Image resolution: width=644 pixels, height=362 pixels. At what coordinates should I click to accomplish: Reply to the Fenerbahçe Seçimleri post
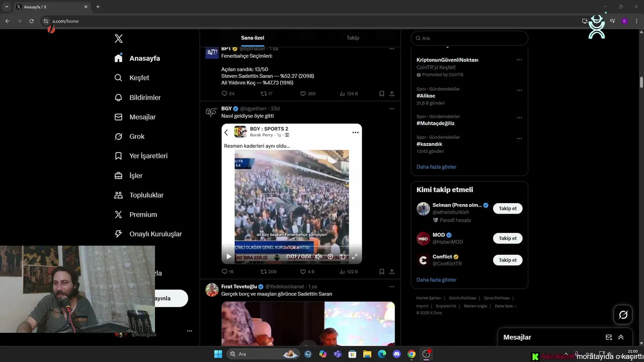point(228,94)
